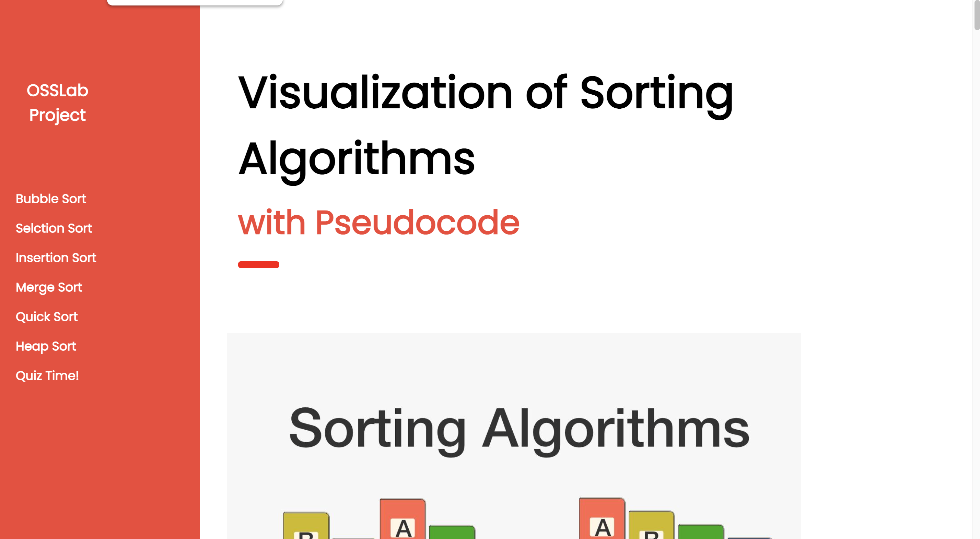
Task: Click the green bar beside the left A block
Action: [x=452, y=532]
